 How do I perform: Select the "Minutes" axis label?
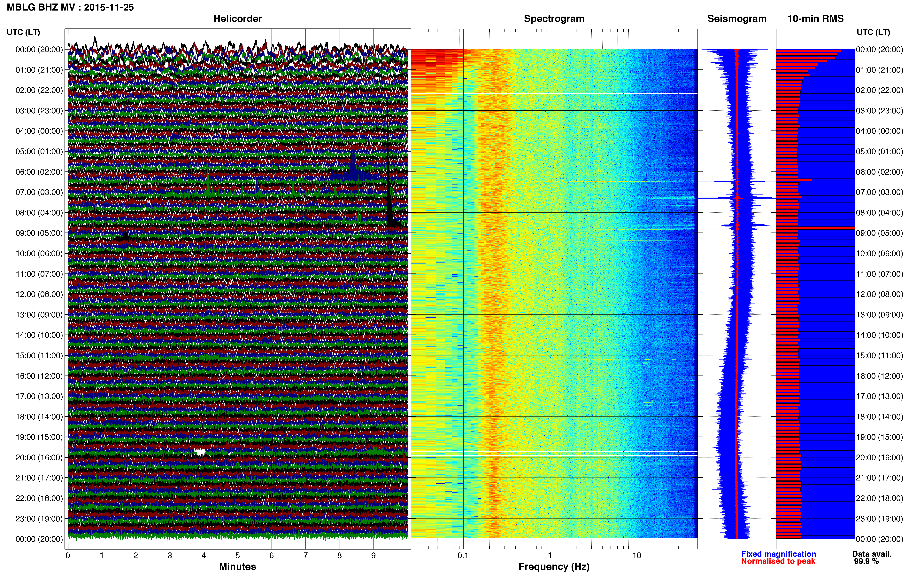coord(237,566)
